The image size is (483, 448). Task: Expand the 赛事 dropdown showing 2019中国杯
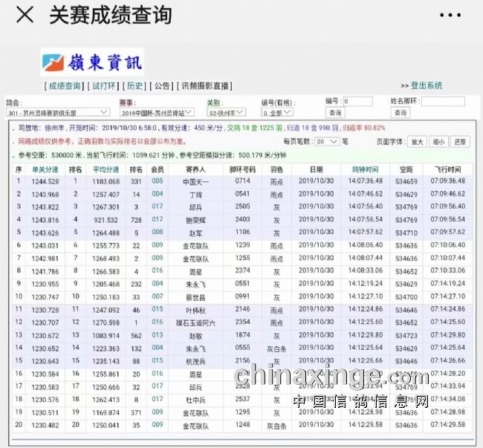tap(157, 113)
